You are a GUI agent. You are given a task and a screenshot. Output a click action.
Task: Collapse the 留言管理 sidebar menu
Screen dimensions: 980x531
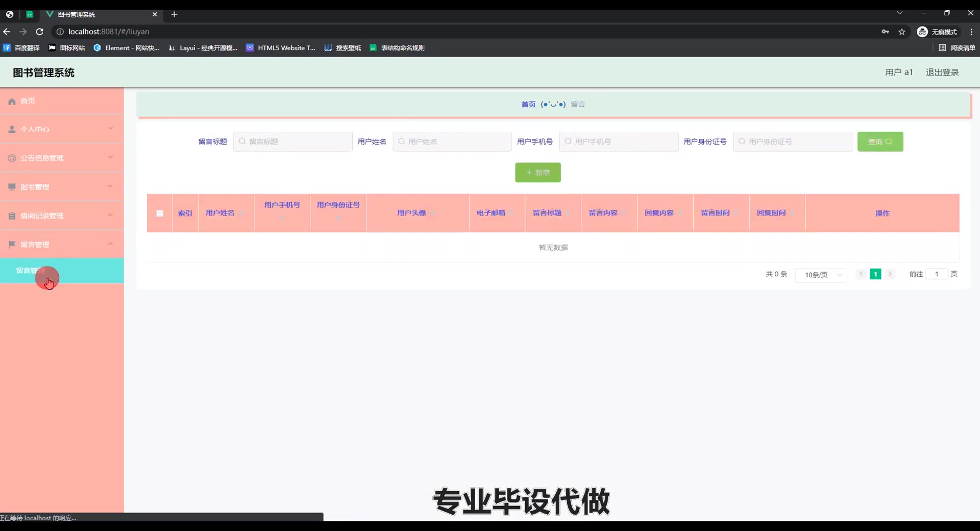(x=62, y=245)
